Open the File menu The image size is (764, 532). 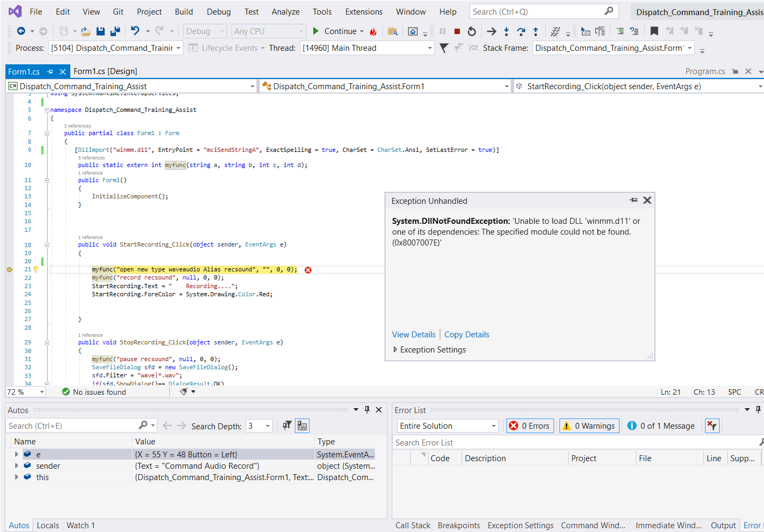coord(36,11)
